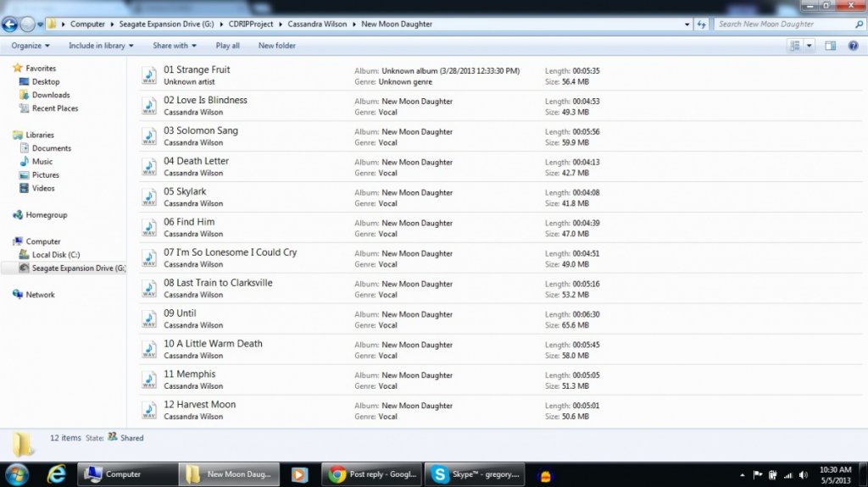Open Internet Explorer from the taskbar
The height and width of the screenshot is (487, 868).
(57, 474)
